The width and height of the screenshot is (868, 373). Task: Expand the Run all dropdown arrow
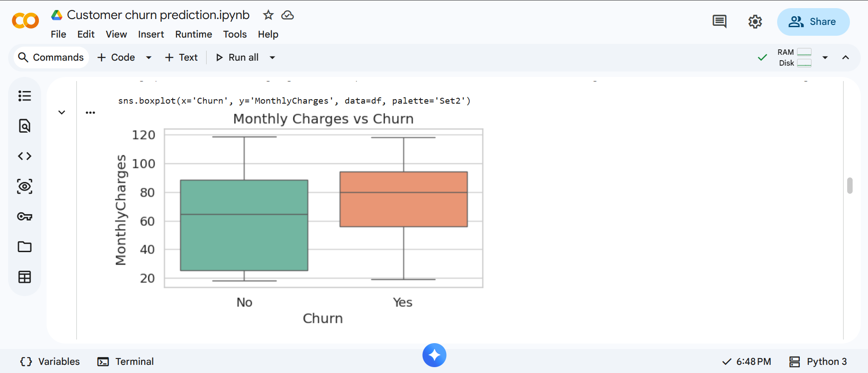coord(272,57)
